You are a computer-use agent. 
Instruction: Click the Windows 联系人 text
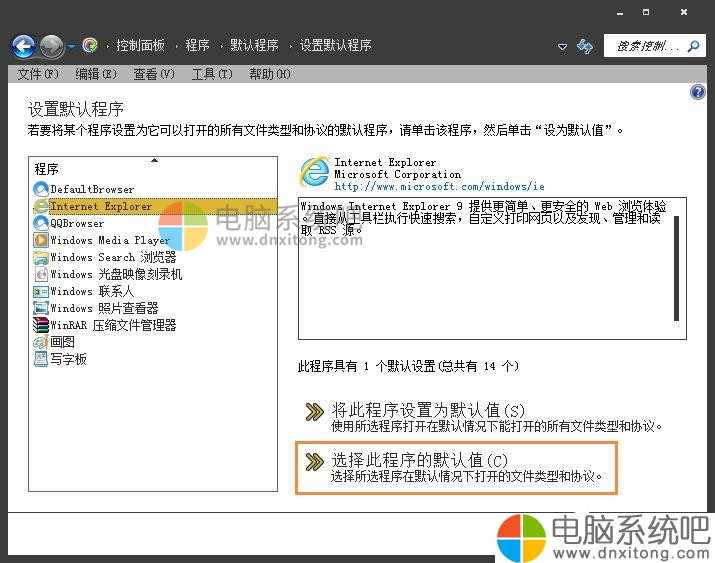click(92, 291)
